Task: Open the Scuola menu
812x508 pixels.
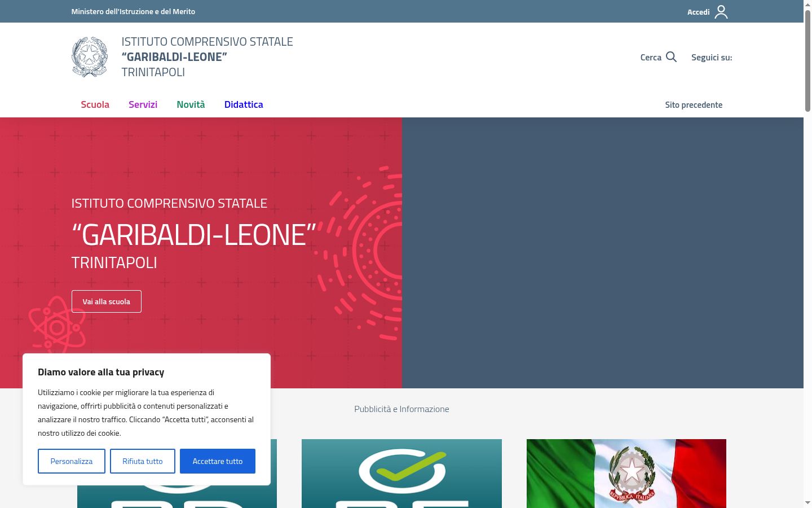Action: click(95, 104)
